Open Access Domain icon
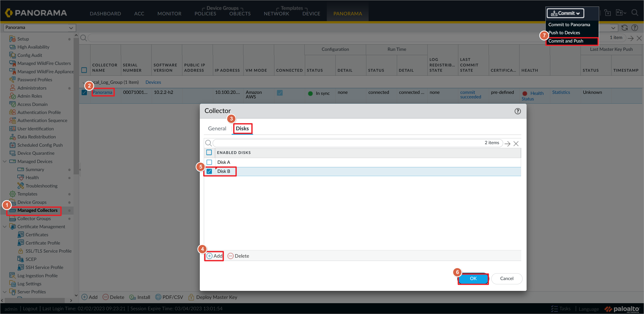 12,104
